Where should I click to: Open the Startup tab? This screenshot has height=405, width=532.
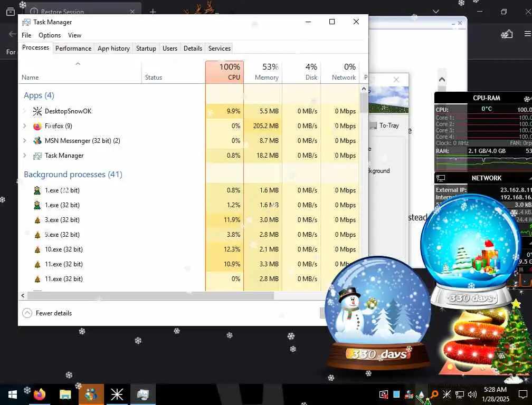[x=146, y=49]
